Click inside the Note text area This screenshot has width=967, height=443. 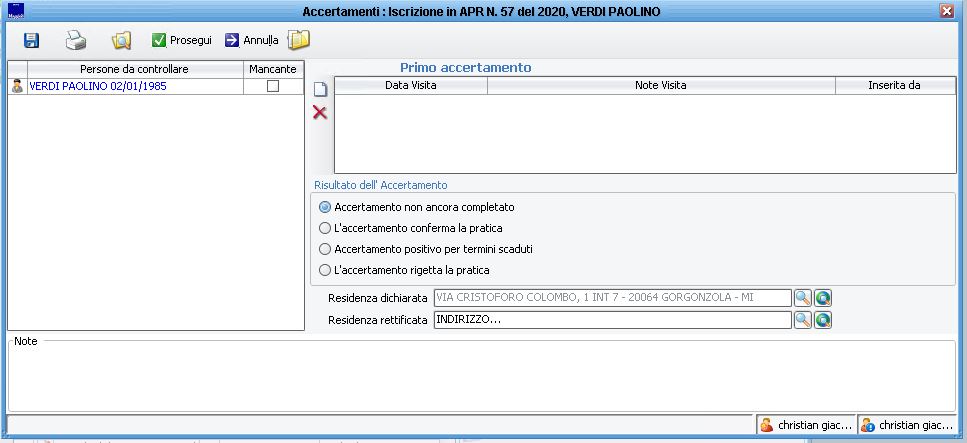[480, 378]
